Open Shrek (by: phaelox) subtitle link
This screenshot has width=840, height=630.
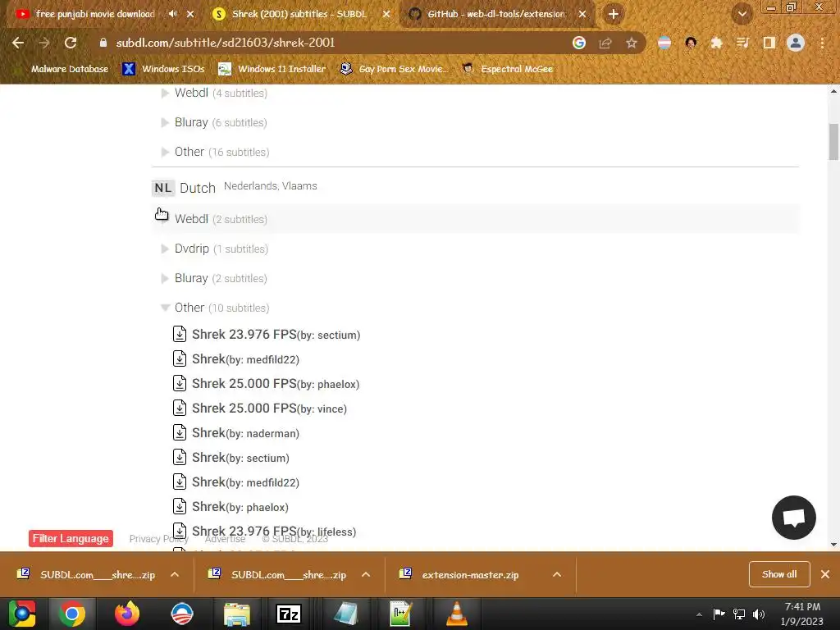(240, 507)
